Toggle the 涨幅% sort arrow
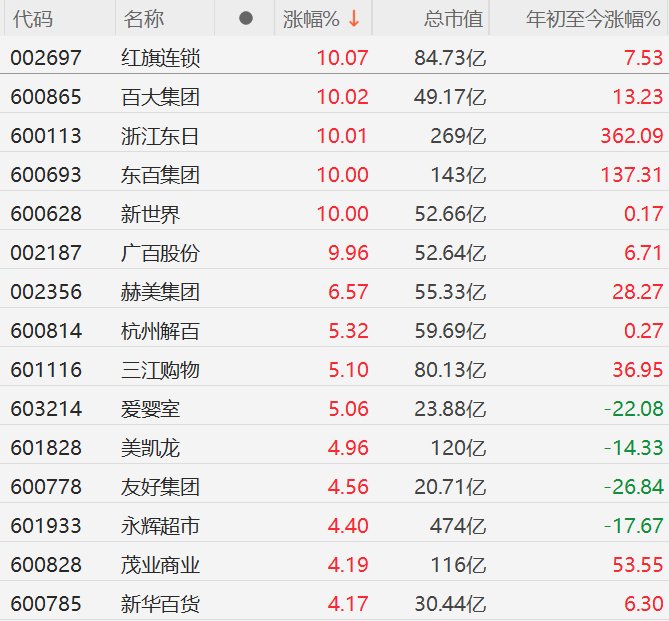This screenshot has height=621, width=669. pos(354,19)
